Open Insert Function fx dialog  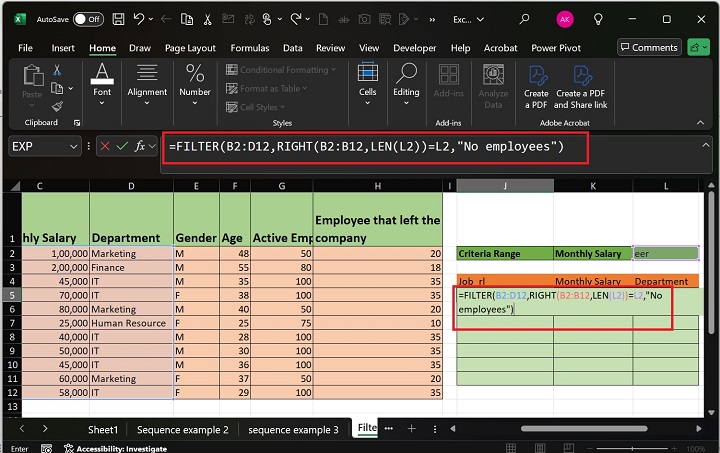(x=140, y=147)
